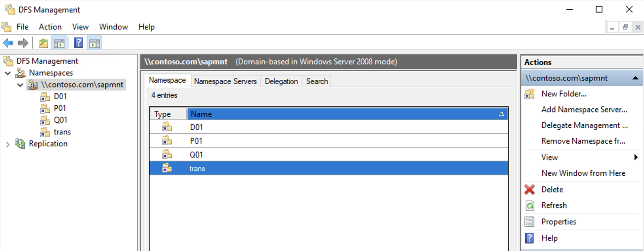Screen dimensions: 644x251
Task: Select Q01 label in the tree
Action: point(61,120)
